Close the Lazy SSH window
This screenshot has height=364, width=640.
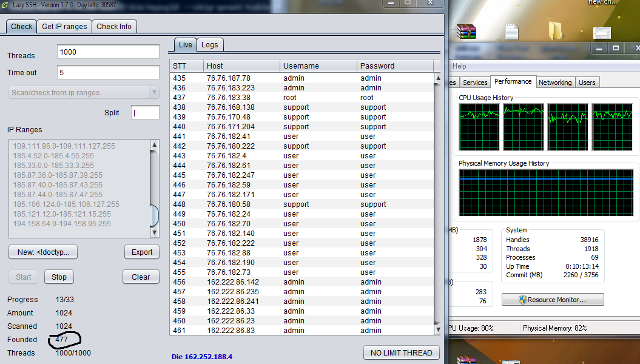point(430,3)
